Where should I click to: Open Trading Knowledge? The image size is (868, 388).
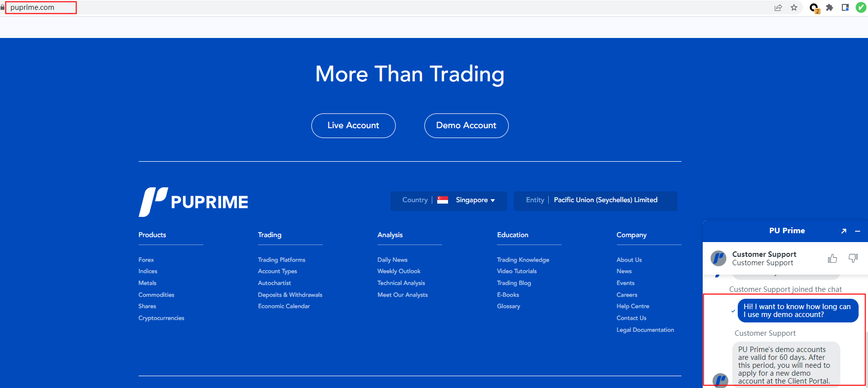coord(523,260)
